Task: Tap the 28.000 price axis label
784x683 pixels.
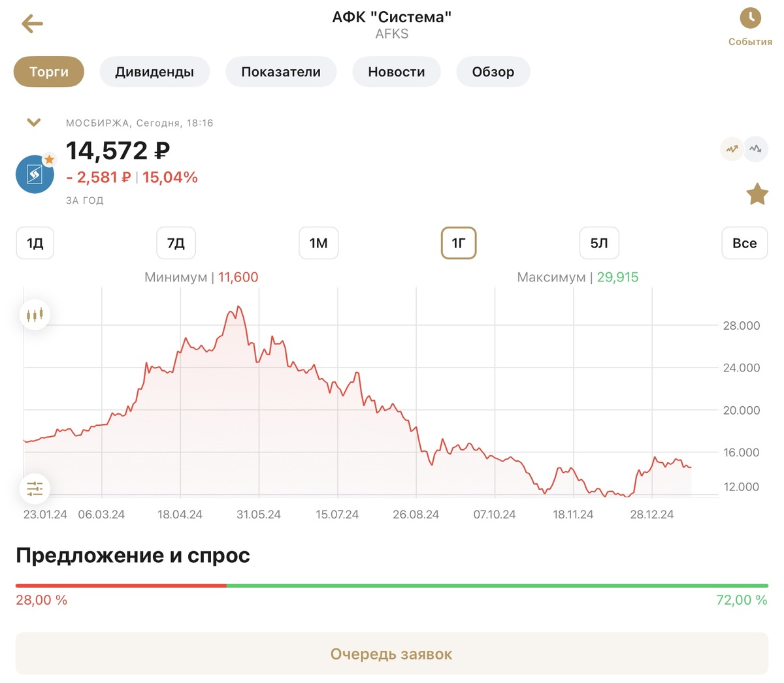Action: tap(742, 326)
